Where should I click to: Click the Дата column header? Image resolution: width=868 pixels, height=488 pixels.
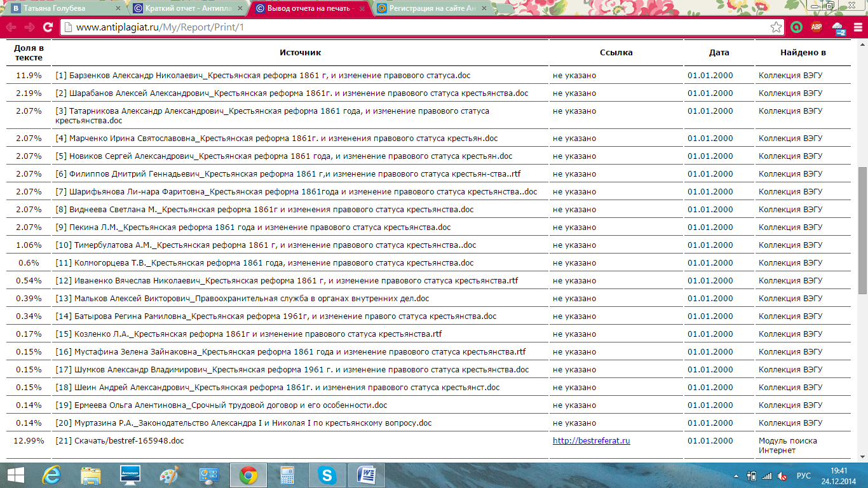click(719, 53)
